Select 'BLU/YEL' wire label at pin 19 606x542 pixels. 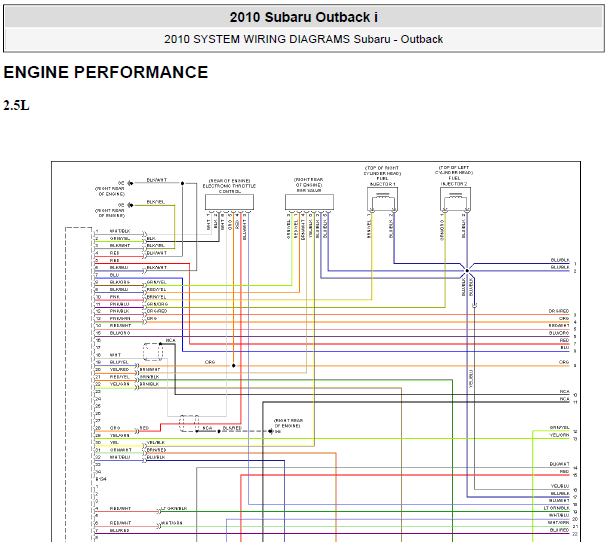tap(119, 362)
